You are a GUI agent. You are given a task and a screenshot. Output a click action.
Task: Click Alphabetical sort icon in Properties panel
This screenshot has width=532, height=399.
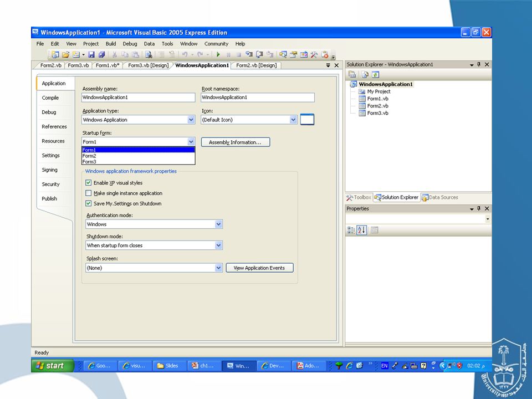362,231
